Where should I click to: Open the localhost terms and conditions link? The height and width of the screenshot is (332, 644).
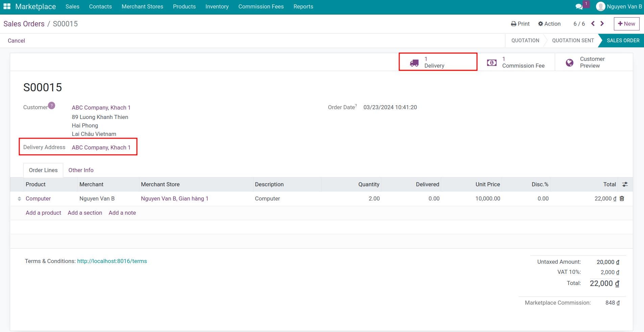[112, 261]
